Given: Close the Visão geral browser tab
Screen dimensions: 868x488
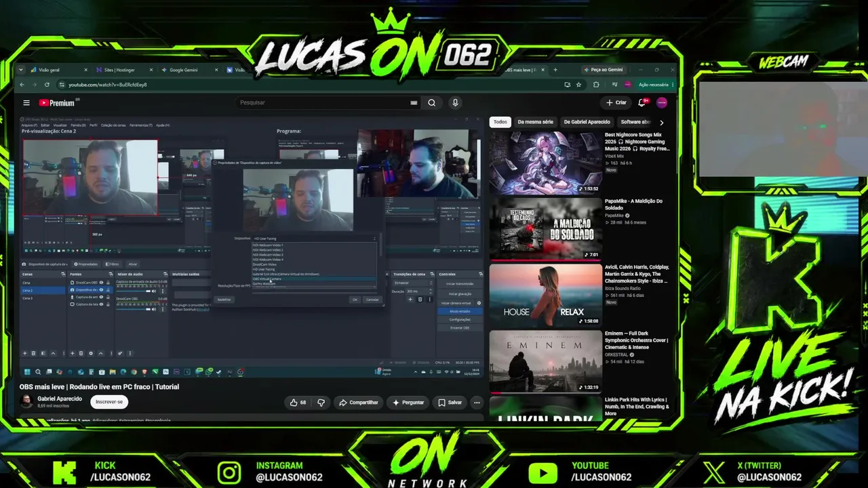Looking at the screenshot, I should [x=85, y=70].
